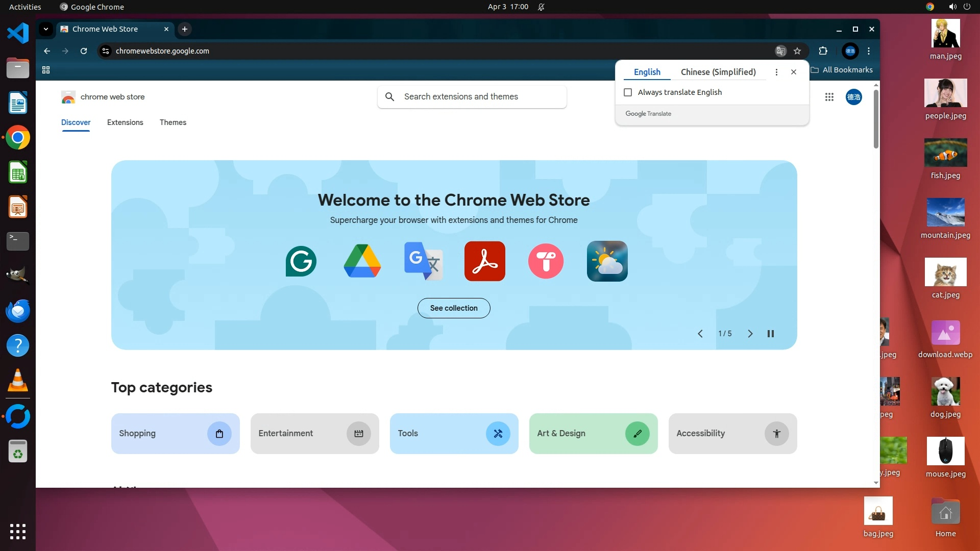Go to next carousel slide
Image resolution: width=980 pixels, height=551 pixels.
pyautogui.click(x=750, y=334)
